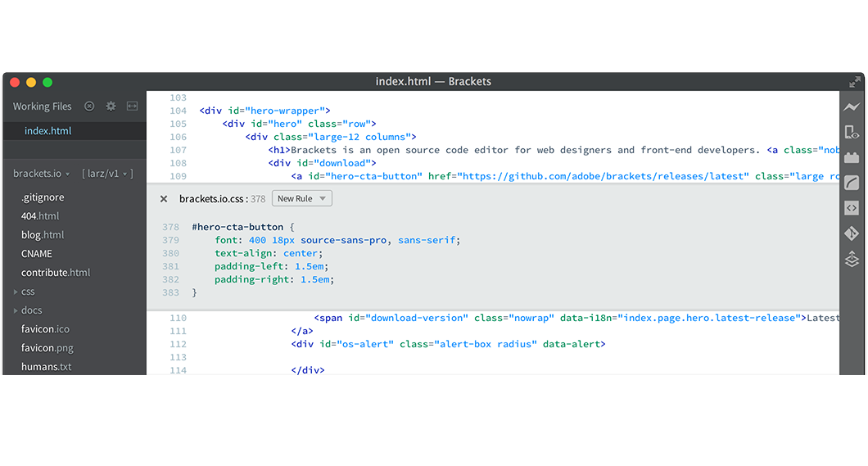
Task: Click the large-12 columns div line
Action: (331, 137)
